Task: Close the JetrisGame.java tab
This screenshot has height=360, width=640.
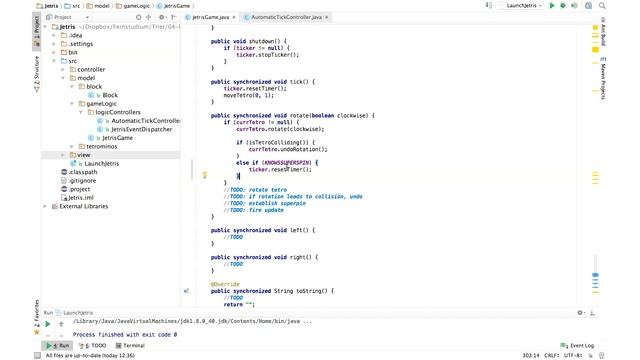Action: 234,17
